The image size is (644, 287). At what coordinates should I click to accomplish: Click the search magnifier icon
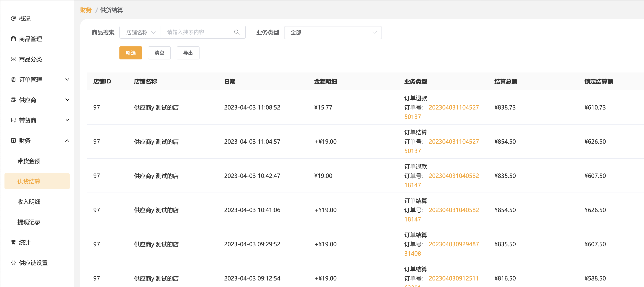236,32
